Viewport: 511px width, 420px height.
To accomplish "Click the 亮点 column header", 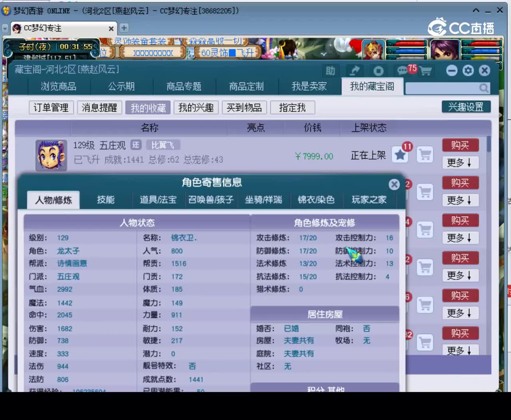I will 256,128.
